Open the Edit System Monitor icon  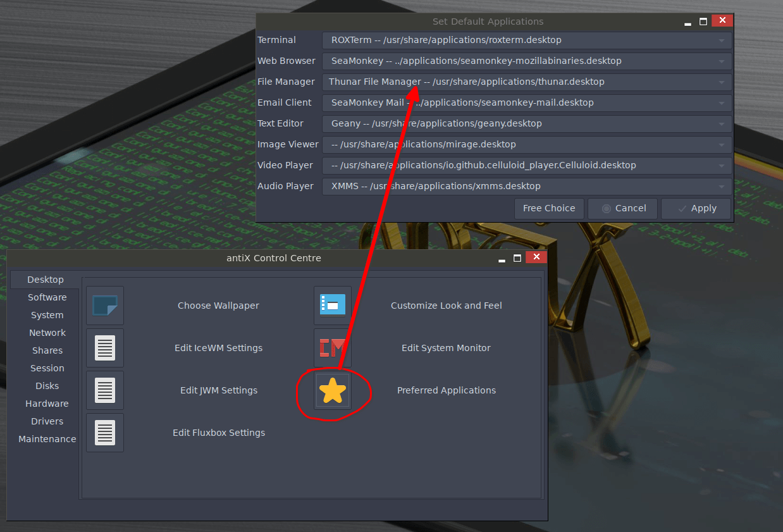pyautogui.click(x=333, y=348)
